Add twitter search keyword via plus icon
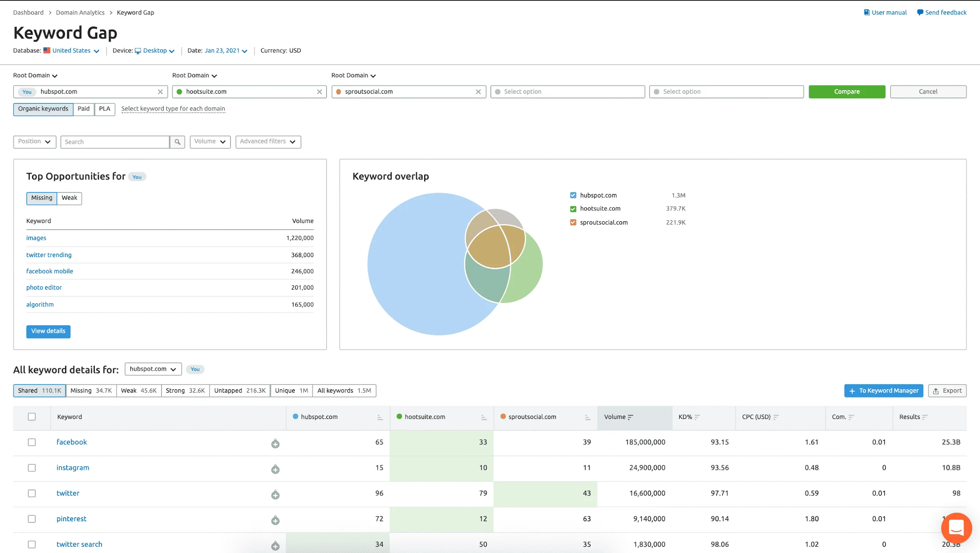 click(275, 546)
